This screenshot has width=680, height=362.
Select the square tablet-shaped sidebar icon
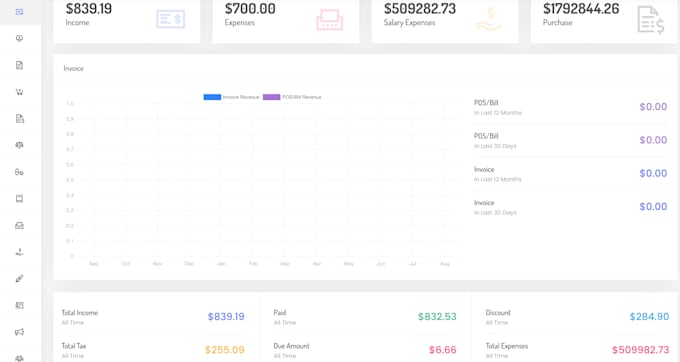[20, 199]
